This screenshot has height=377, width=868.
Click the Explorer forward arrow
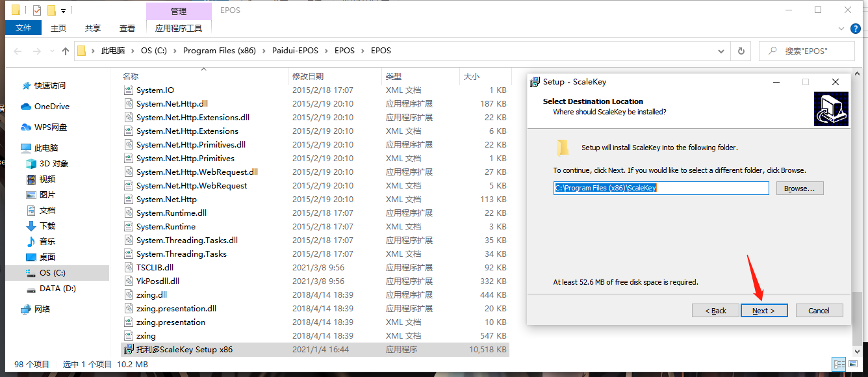(37, 51)
